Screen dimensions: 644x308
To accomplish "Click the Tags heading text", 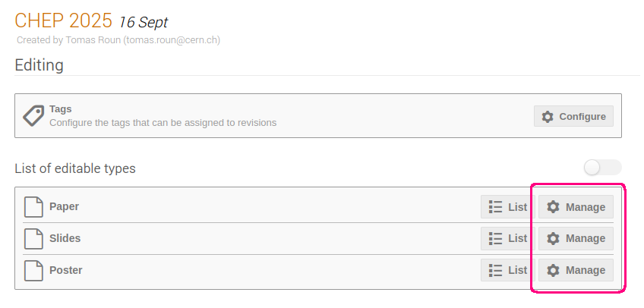I will click(x=61, y=108).
